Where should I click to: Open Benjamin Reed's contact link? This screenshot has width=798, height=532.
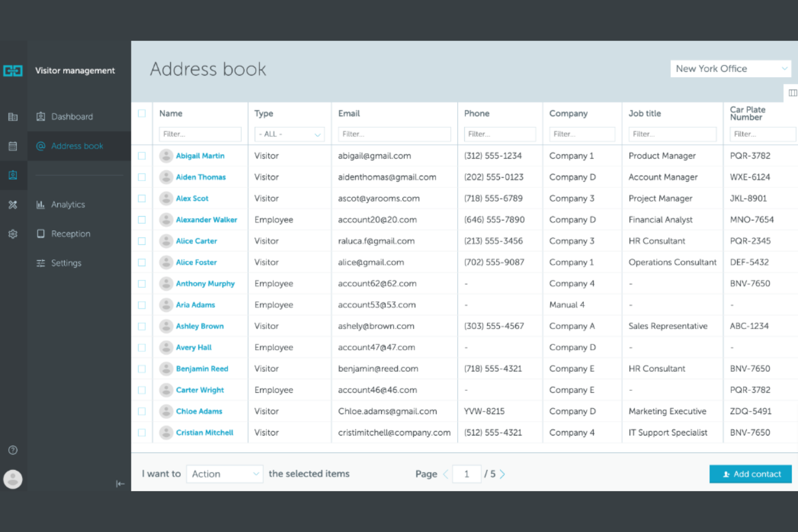point(202,369)
